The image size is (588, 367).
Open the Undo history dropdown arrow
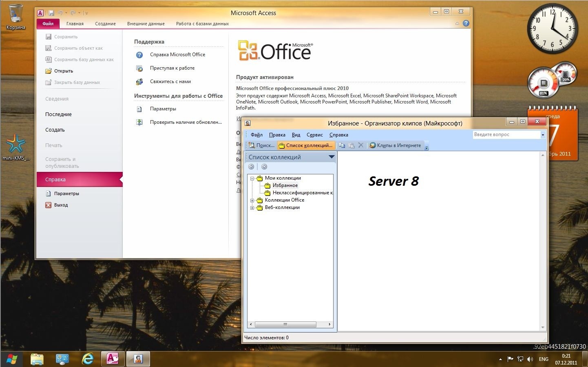point(66,13)
